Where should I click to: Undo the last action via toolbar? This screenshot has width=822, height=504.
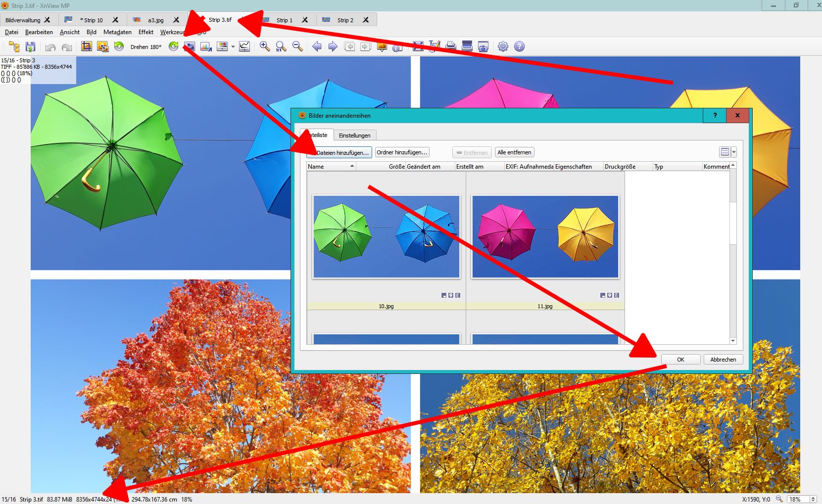[x=50, y=47]
